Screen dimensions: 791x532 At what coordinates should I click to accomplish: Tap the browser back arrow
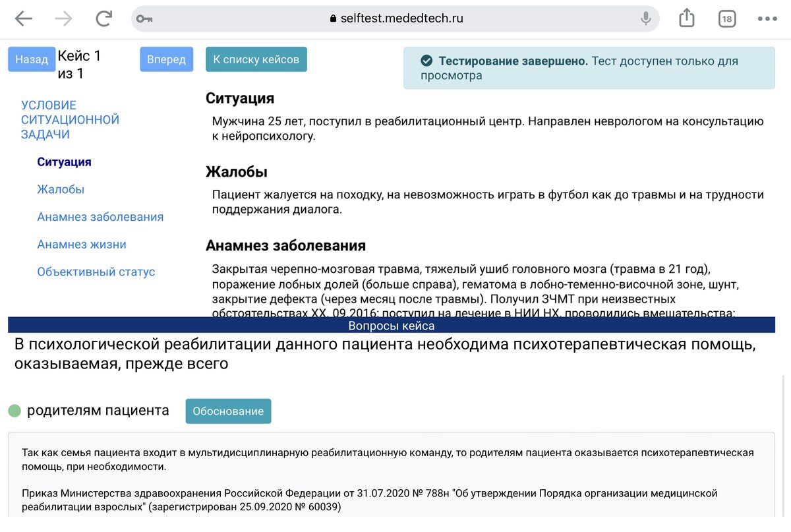(24, 18)
